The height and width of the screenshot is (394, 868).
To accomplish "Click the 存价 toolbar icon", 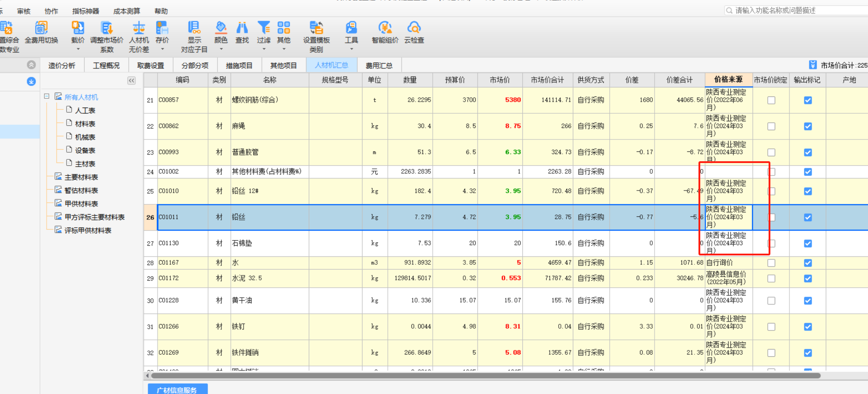I will point(162,28).
